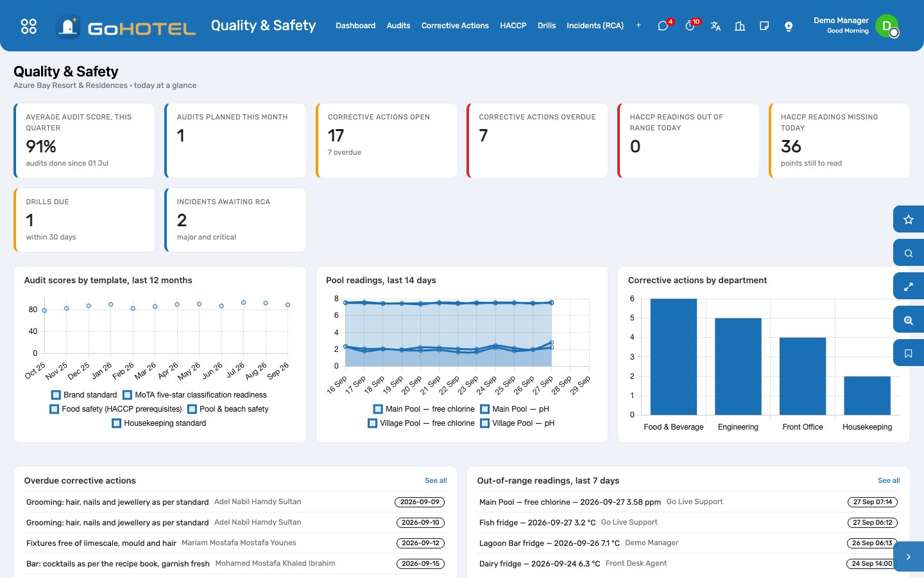Toggle MoTA five-star classification readiness series
The width and height of the screenshot is (924, 578).
[194, 395]
